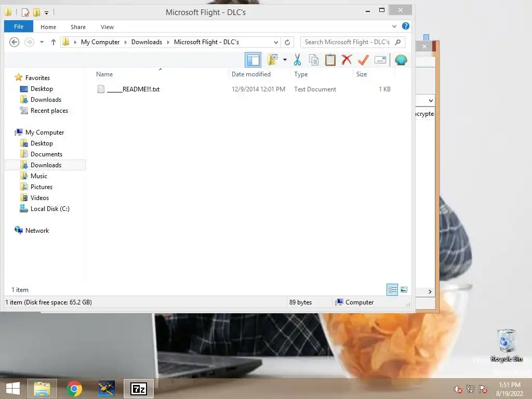Click the Properties quick access icon
This screenshot has height=399, width=532.
25,12
